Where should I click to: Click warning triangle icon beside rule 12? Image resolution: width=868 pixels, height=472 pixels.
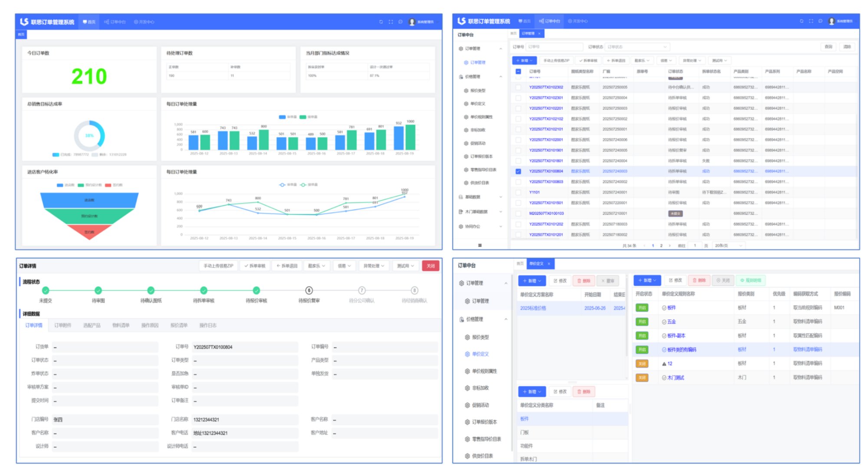(x=664, y=364)
